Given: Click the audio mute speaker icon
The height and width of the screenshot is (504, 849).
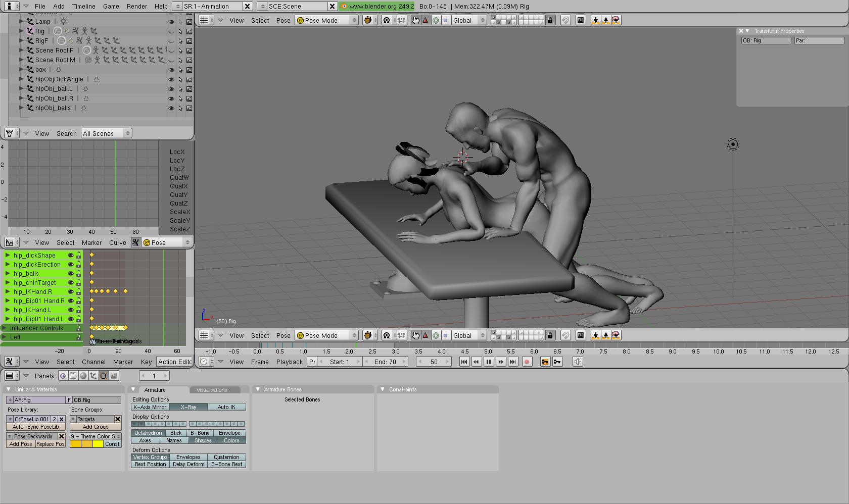Looking at the screenshot, I should click(578, 362).
